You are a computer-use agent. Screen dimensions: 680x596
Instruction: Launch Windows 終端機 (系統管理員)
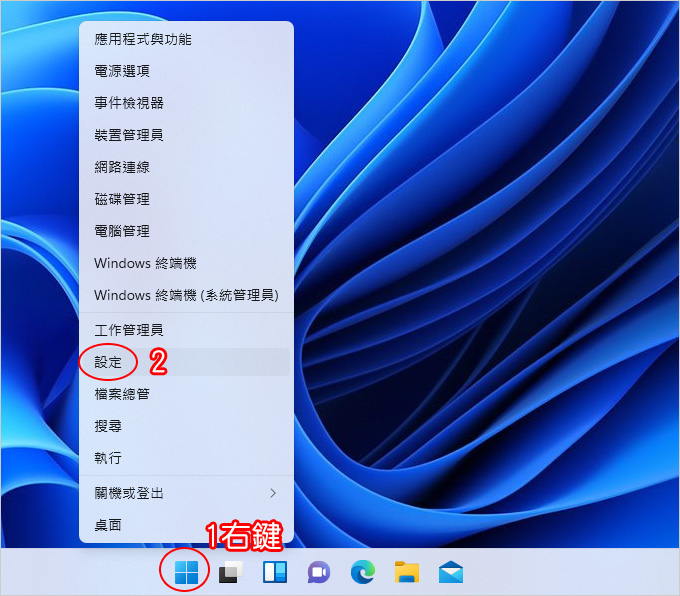(186, 295)
